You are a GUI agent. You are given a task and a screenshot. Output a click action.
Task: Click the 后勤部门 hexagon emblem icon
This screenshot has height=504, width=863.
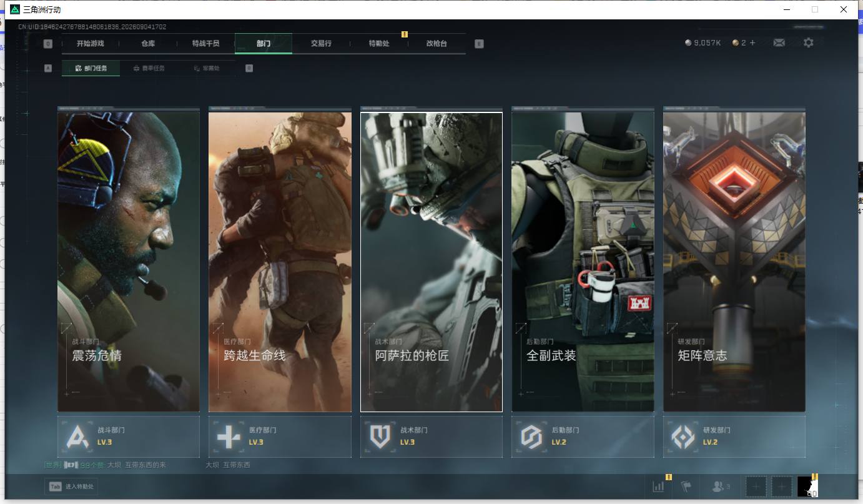(531, 437)
